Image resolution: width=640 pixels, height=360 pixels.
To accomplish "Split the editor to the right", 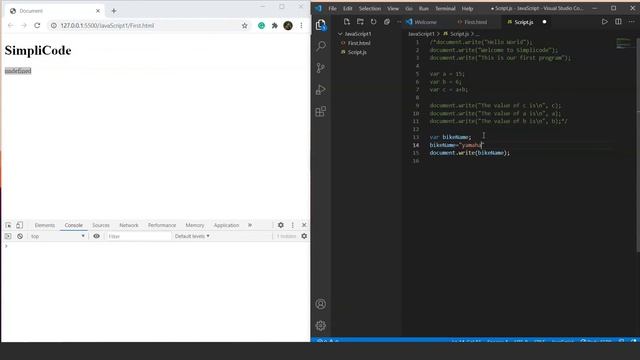I will (x=618, y=22).
